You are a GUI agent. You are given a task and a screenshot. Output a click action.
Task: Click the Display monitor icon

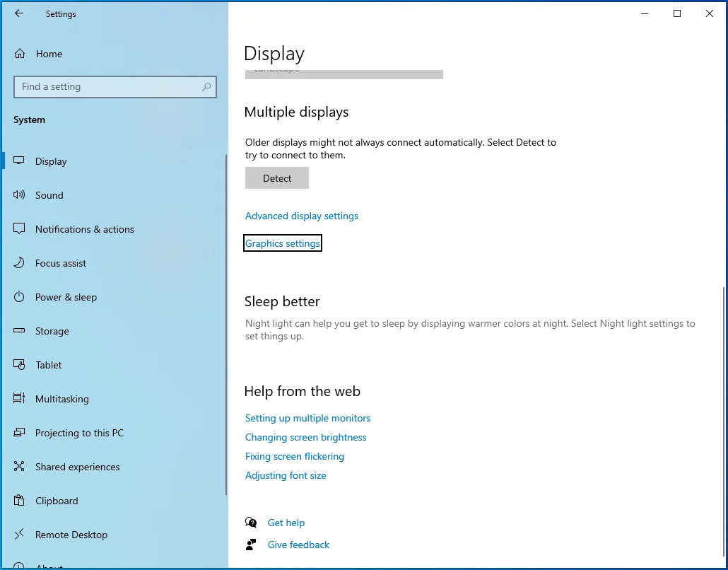click(19, 161)
